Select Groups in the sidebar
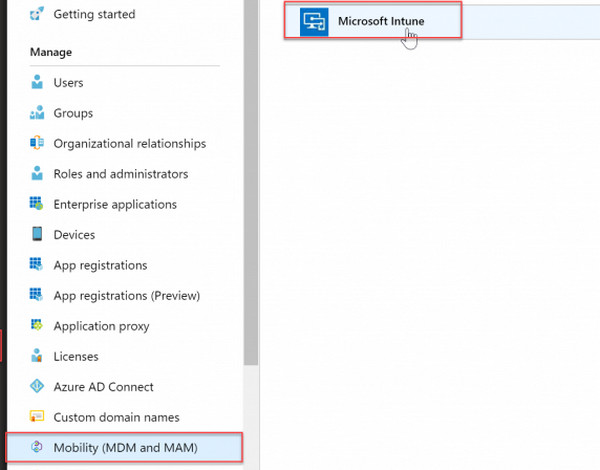 click(x=73, y=113)
